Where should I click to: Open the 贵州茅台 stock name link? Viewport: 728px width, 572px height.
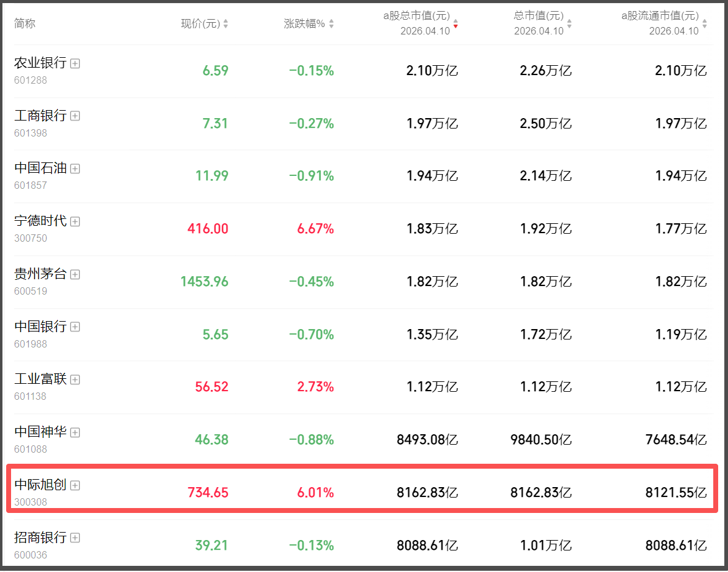[x=40, y=274]
